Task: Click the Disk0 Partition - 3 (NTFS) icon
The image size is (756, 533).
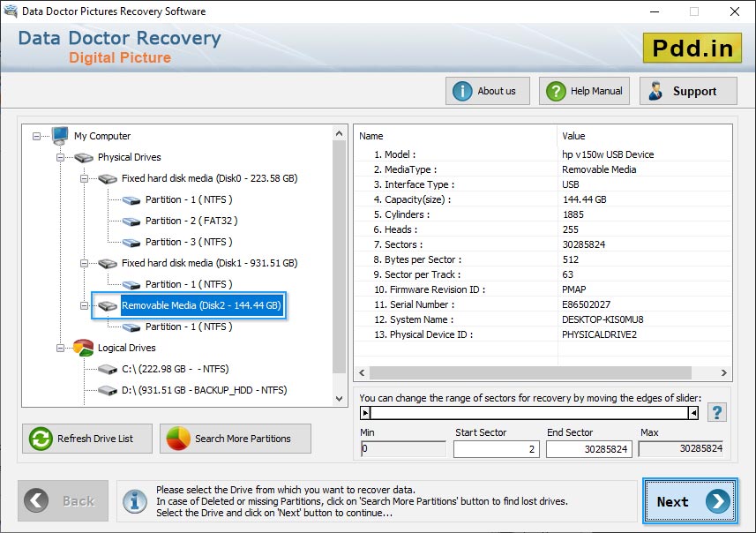Action: coord(131,243)
